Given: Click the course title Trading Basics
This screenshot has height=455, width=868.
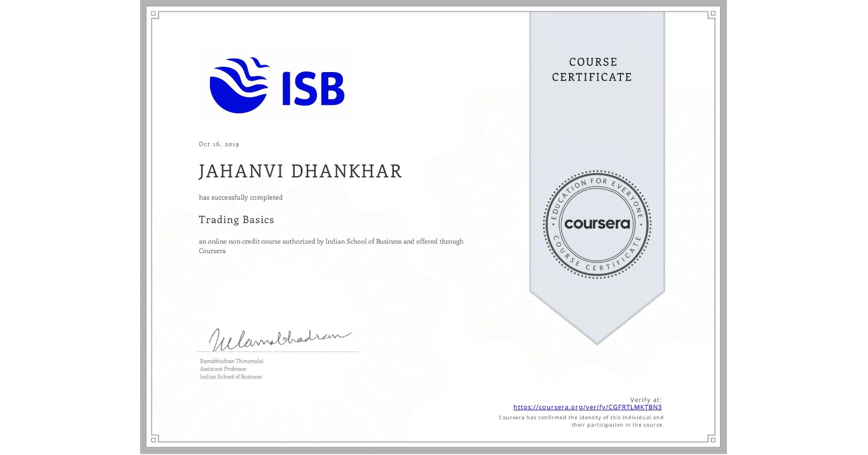Looking at the screenshot, I should coord(237,220).
